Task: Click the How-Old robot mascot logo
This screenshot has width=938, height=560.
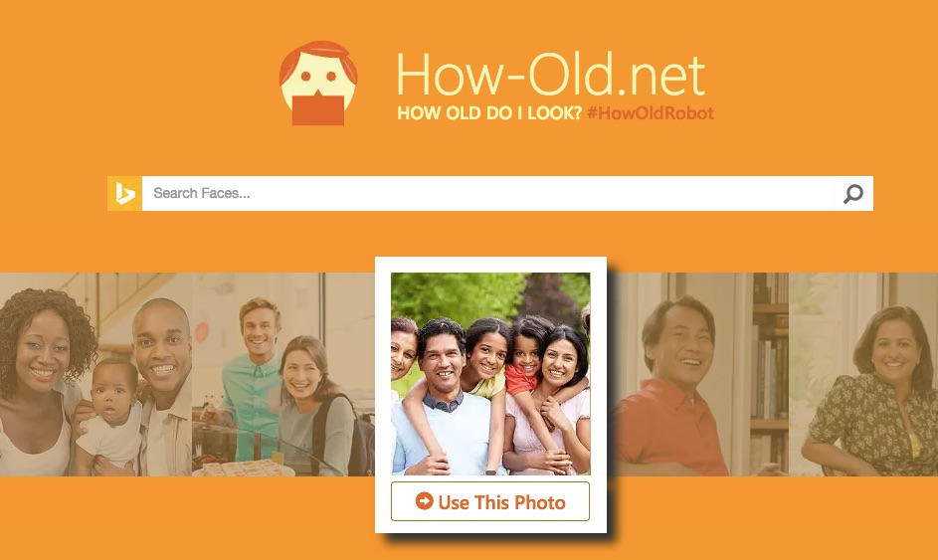Action: point(317,84)
